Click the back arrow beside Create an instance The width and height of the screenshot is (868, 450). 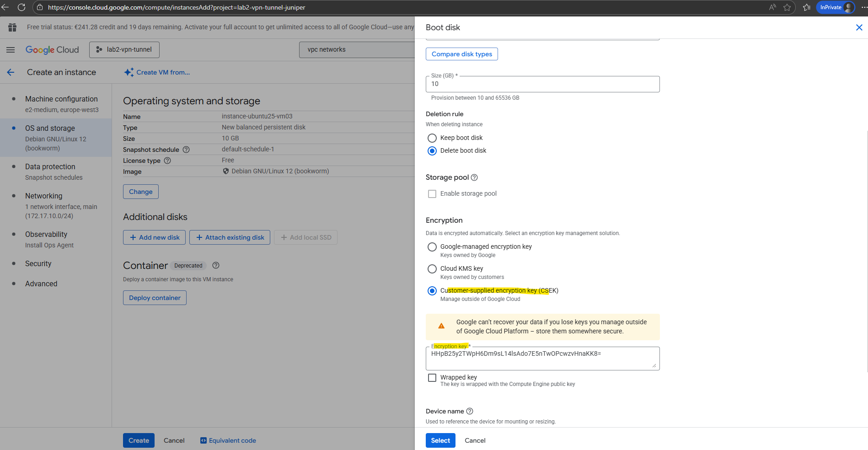tap(11, 72)
